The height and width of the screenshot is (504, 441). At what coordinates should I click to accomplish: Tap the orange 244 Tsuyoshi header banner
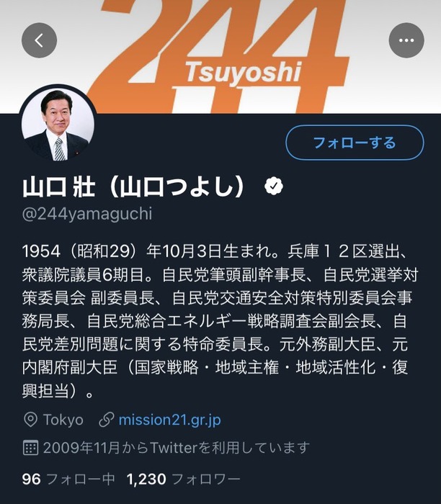tap(220, 57)
